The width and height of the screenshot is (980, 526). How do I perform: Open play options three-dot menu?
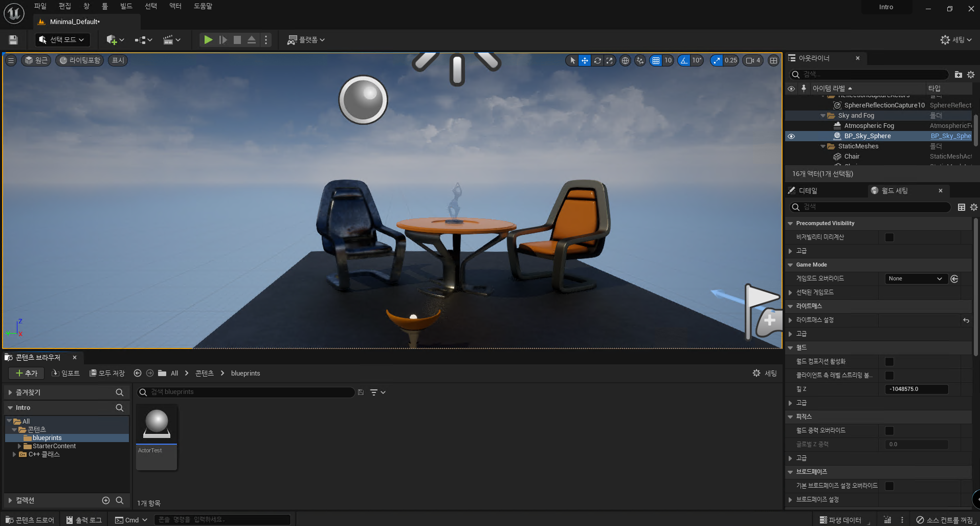click(x=266, y=40)
